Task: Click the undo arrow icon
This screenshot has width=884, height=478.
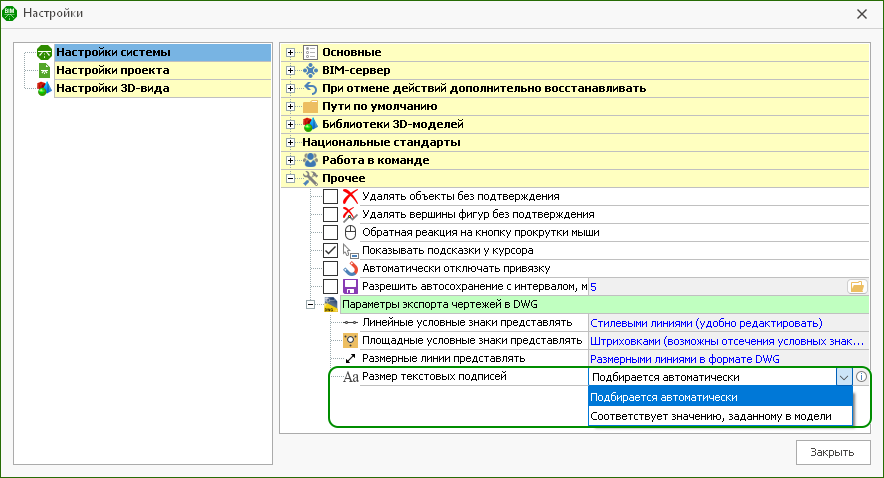Action: 310,88
